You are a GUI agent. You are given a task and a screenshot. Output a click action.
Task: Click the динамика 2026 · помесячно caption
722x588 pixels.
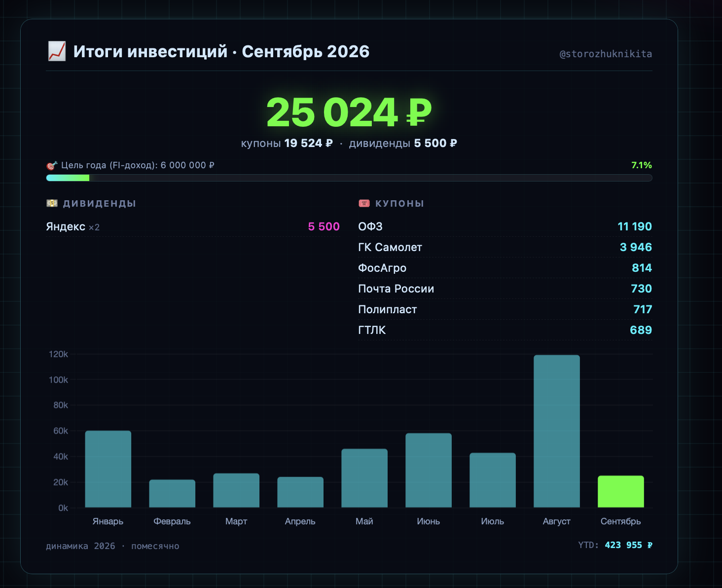click(x=113, y=546)
